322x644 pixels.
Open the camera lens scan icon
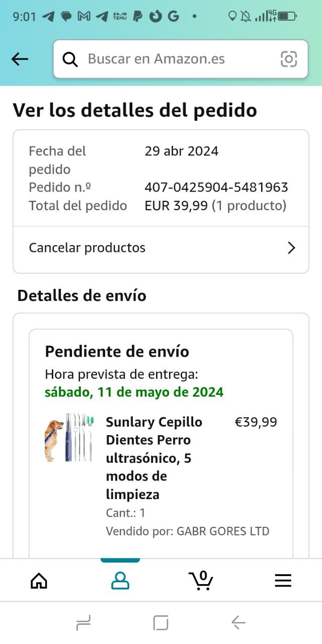coord(289,59)
